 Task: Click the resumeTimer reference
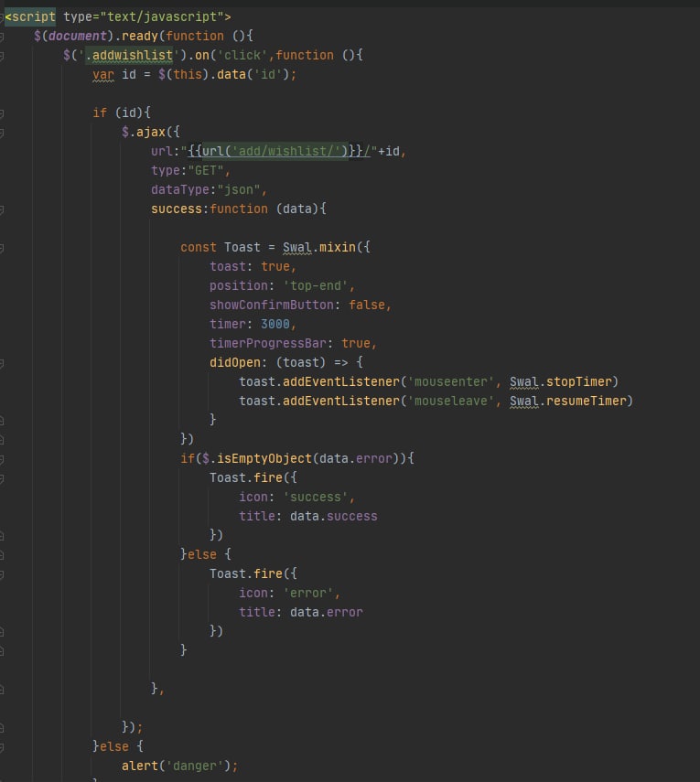coord(587,402)
